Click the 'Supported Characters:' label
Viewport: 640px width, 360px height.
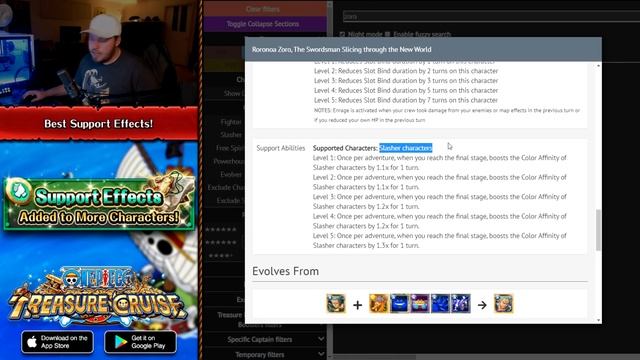tap(345, 148)
